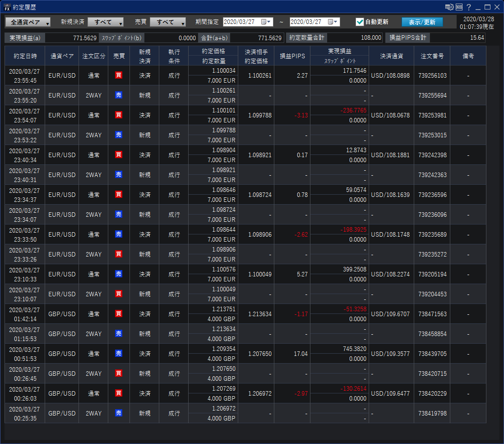
Task: Open the 新規決済 filter dropdown
Action: [x=106, y=22]
